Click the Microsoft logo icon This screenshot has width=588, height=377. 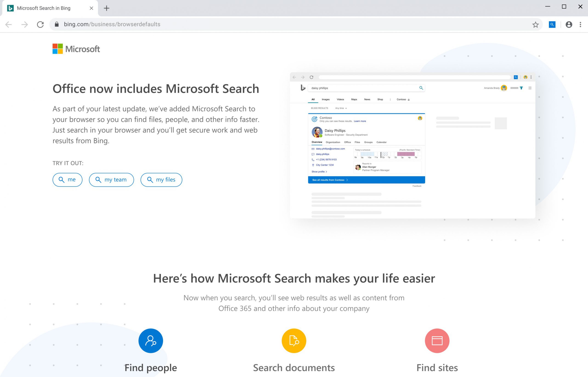point(57,48)
